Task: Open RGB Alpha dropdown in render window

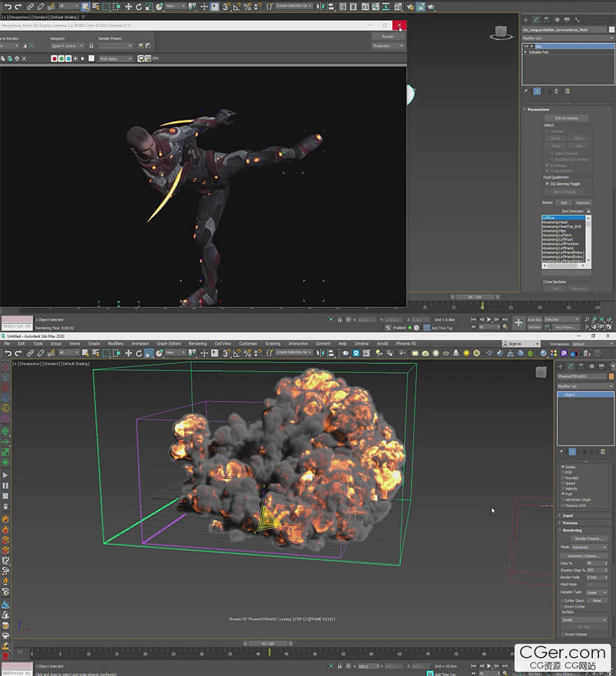Action: (115, 59)
